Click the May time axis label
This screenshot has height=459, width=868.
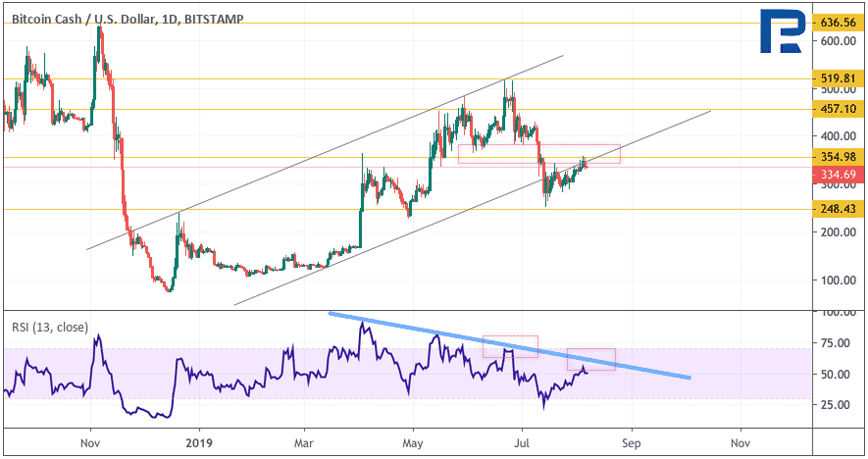click(x=413, y=443)
